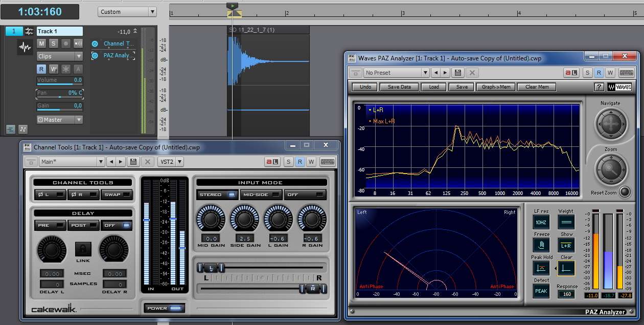Click the Undo button in PAZ Analyzer
Image resolution: width=644 pixels, height=325 pixels.
[365, 87]
